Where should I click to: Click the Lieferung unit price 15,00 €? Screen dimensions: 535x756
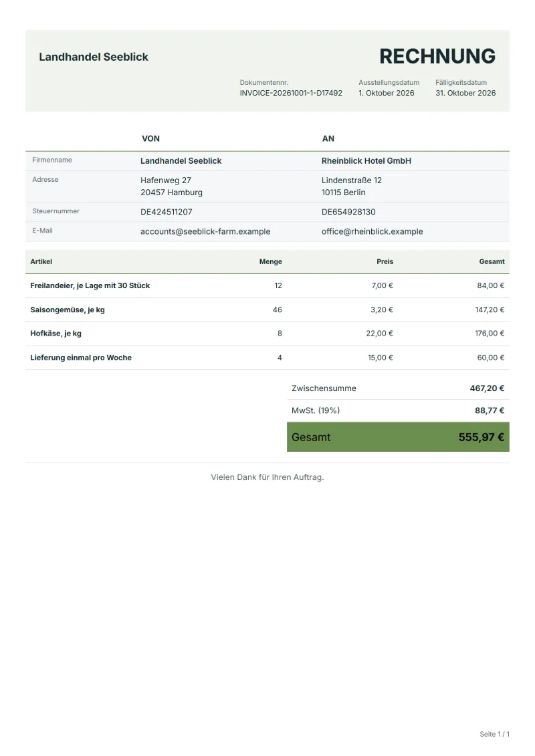381,358
